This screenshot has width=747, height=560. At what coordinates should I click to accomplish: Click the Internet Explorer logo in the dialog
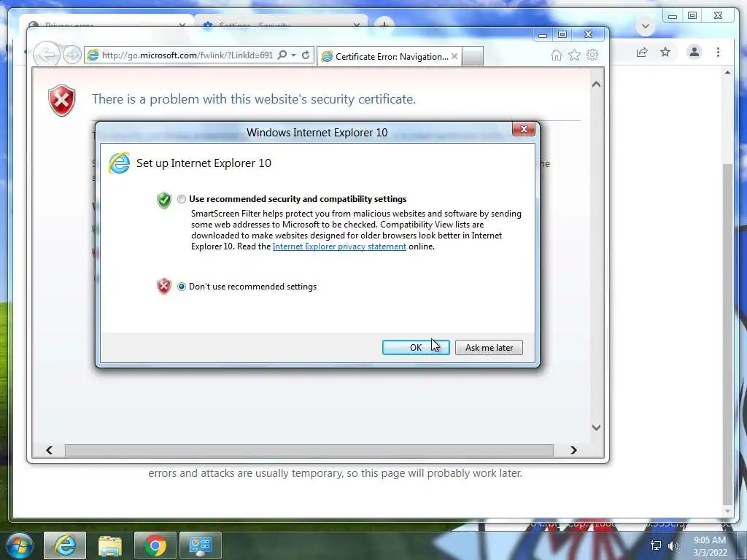pos(119,163)
